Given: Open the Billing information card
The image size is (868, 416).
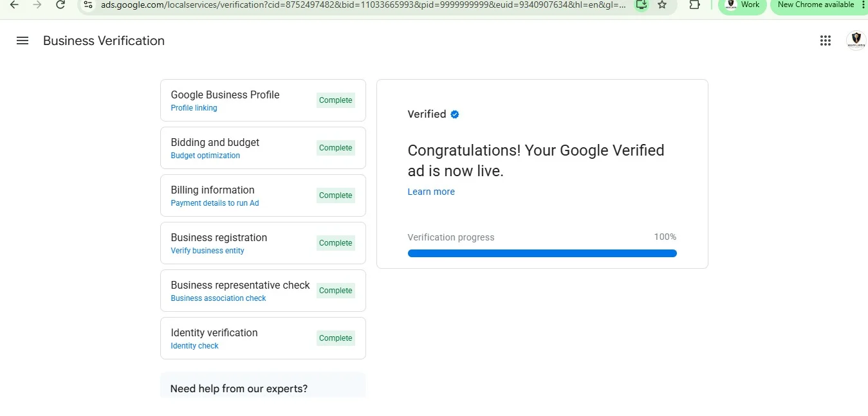Looking at the screenshot, I should click(263, 195).
